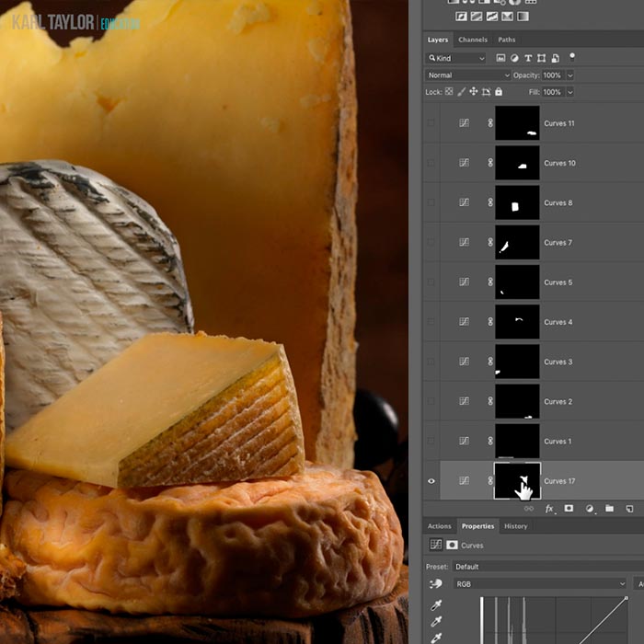Image resolution: width=644 pixels, height=644 pixels.
Task: Filter layers by shape layers
Action: (542, 58)
